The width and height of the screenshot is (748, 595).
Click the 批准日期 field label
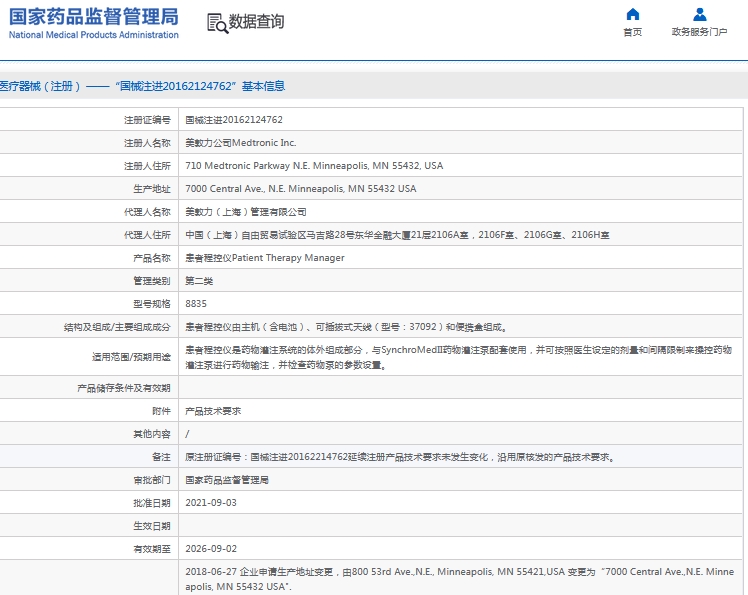(x=152, y=503)
